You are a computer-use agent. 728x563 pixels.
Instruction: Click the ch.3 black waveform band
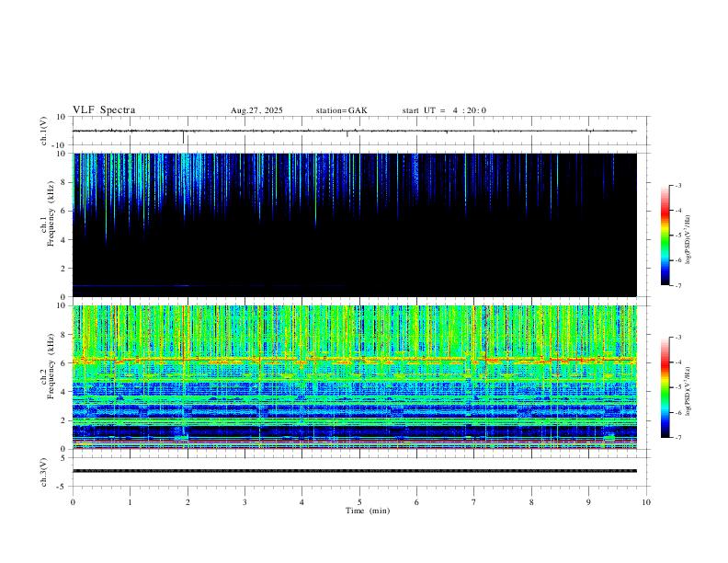pyautogui.click(x=355, y=471)
